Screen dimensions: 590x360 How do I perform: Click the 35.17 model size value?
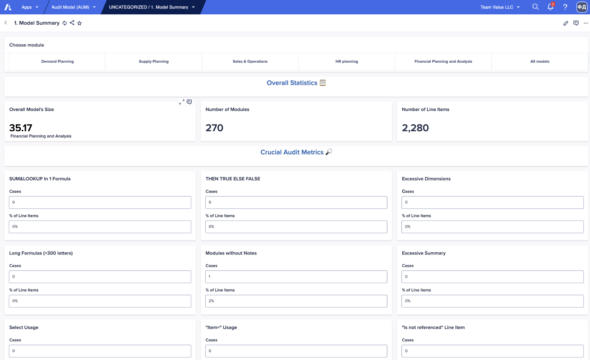click(21, 128)
